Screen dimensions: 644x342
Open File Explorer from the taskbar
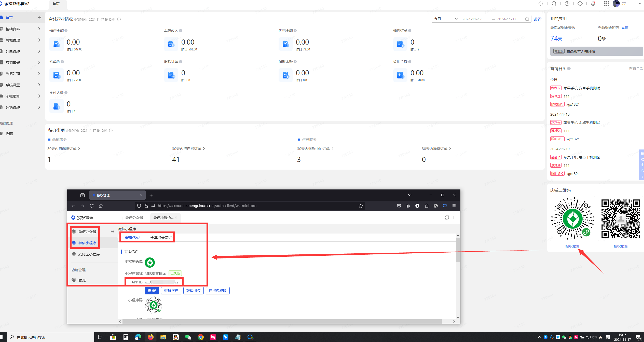[x=163, y=337]
